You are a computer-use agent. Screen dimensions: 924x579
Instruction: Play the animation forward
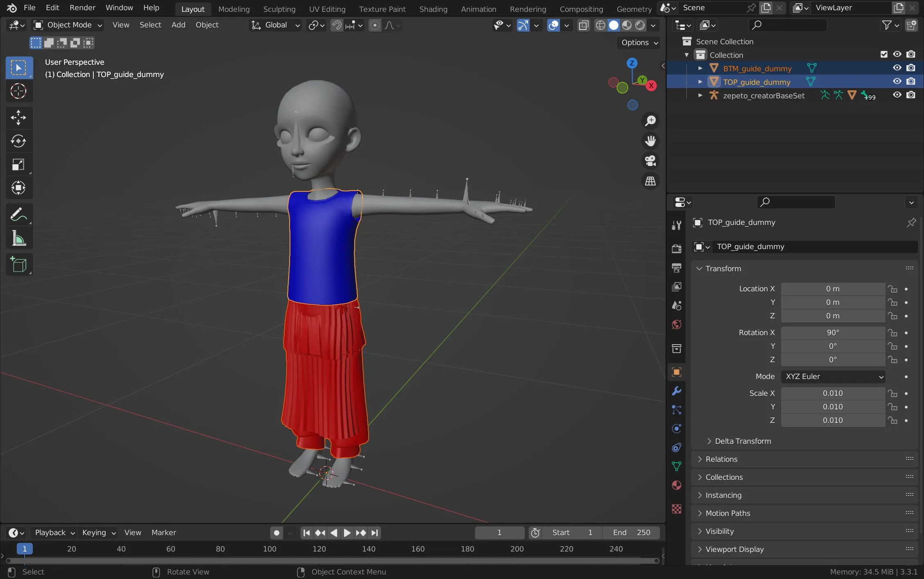pos(347,533)
